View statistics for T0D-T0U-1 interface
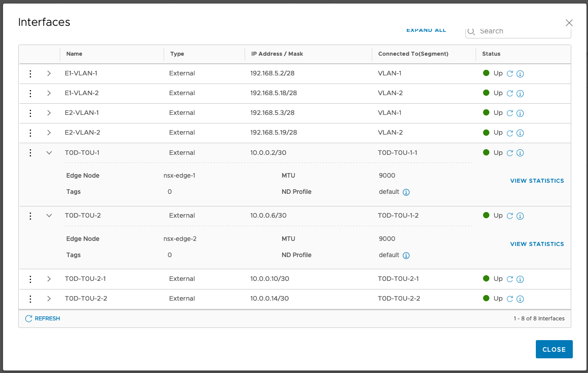Screen dimensions: 588x373 [x=537, y=181]
